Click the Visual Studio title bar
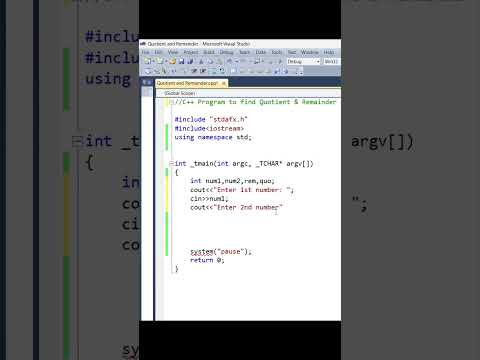The image size is (480, 360). [x=240, y=44]
